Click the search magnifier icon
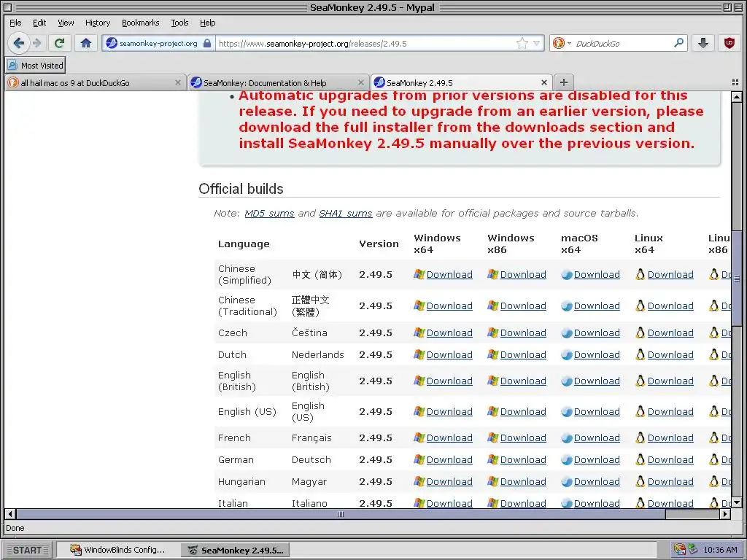This screenshot has height=560, width=747. 679,43
